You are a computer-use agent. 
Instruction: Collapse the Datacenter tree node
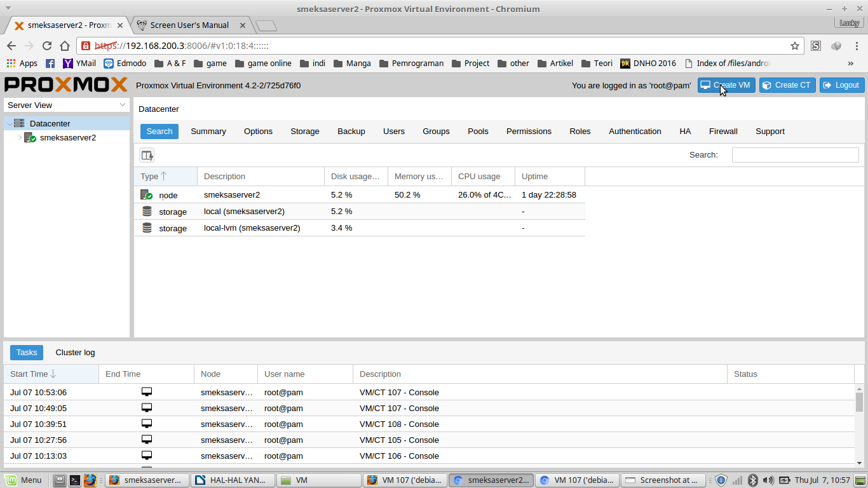point(9,124)
